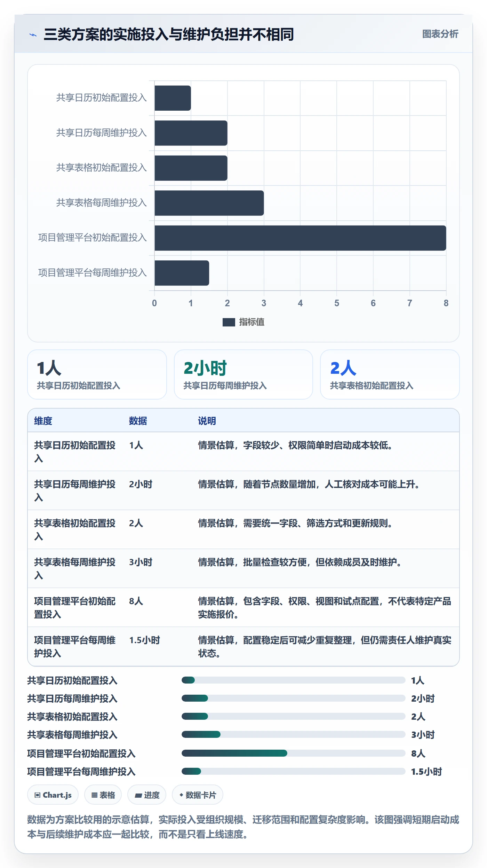Open the 2人 data card
The height and width of the screenshot is (868, 487).
[x=390, y=374]
